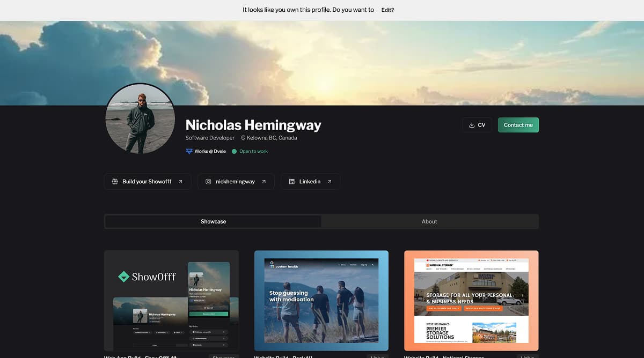Click the globe icon on Build your Showofff
Image resolution: width=644 pixels, height=358 pixels.
115,182
